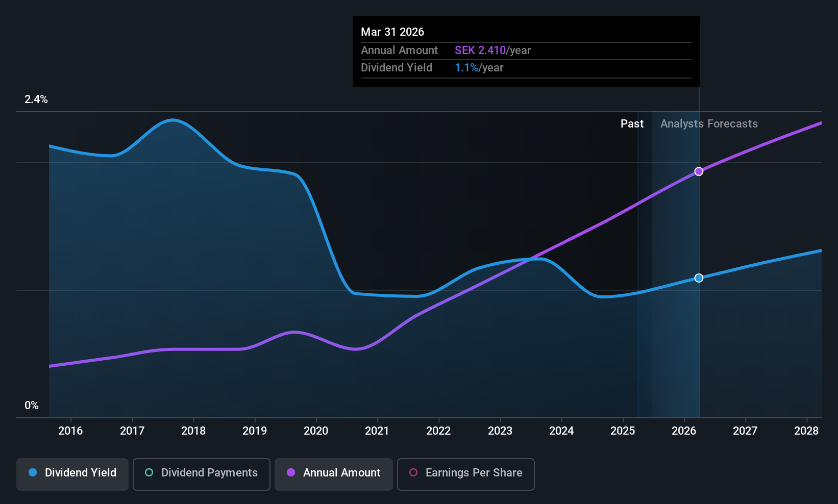Click the 2020 x-axis label
The height and width of the screenshot is (504, 838).
316,431
